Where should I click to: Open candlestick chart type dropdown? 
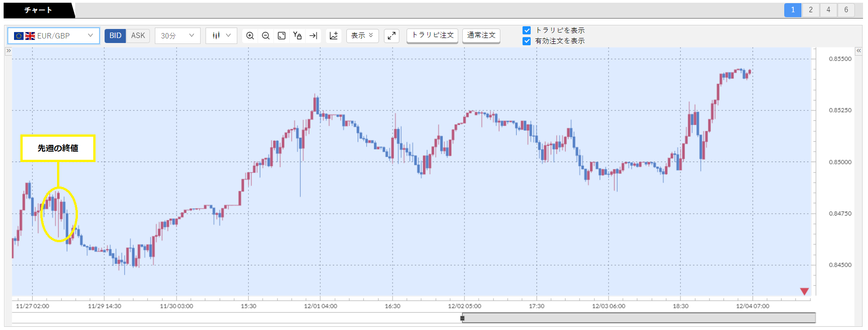click(221, 36)
